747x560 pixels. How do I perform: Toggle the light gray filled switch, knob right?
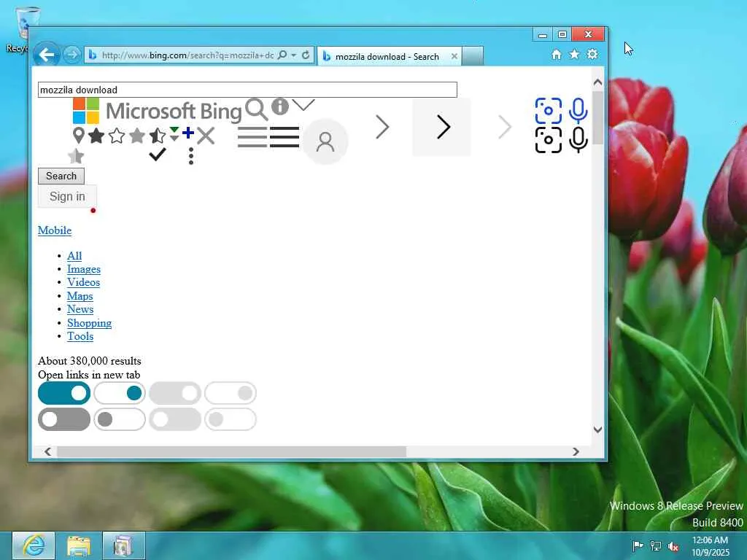(x=175, y=393)
